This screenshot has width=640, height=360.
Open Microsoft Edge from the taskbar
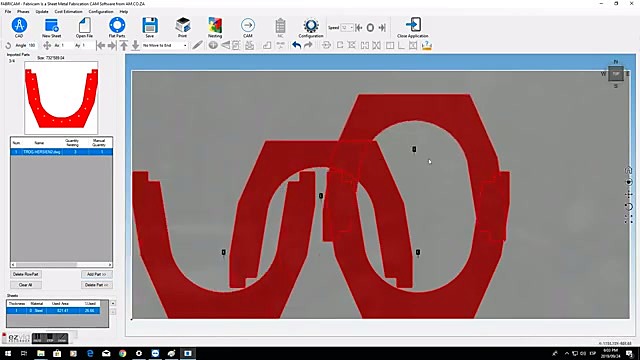90,353
